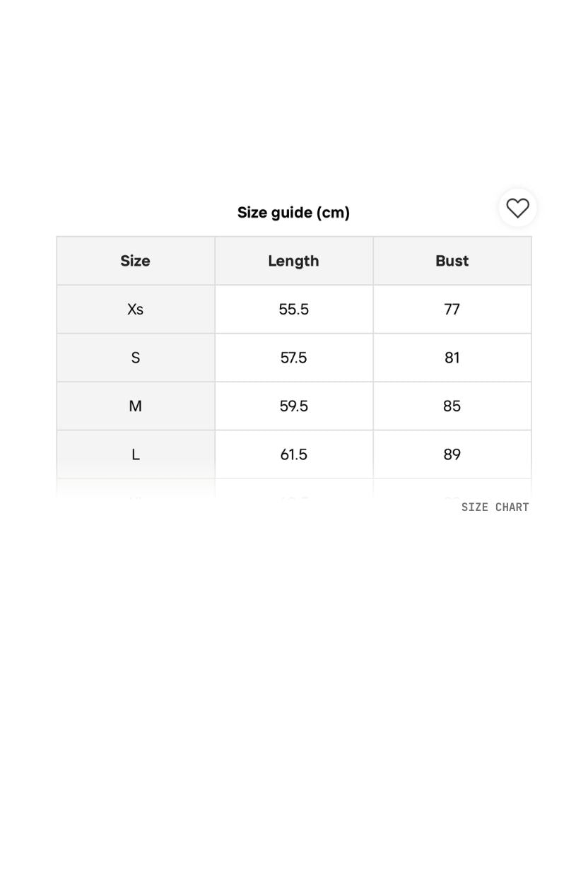Choose the M size row
Screen dimensions: 588x882
[135, 406]
